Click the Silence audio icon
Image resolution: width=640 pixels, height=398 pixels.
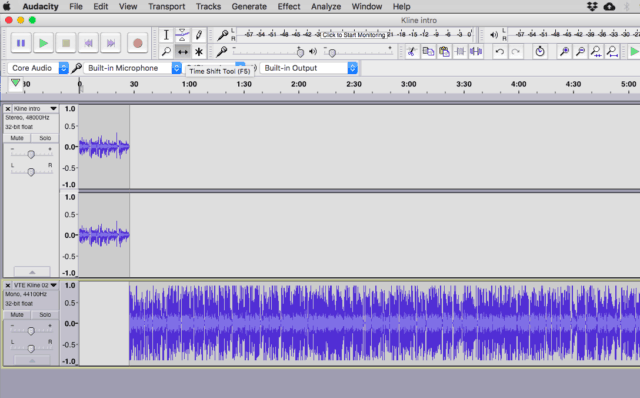[x=476, y=52]
